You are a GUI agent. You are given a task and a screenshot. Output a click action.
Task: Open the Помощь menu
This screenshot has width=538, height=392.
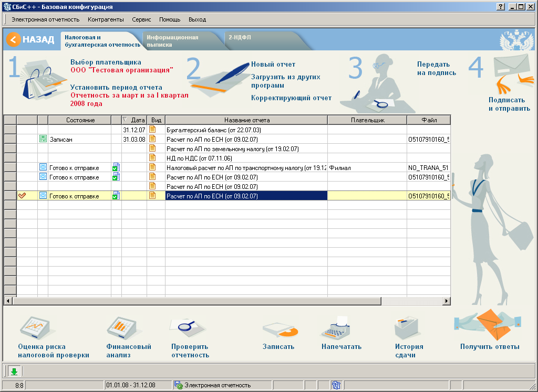tap(170, 19)
